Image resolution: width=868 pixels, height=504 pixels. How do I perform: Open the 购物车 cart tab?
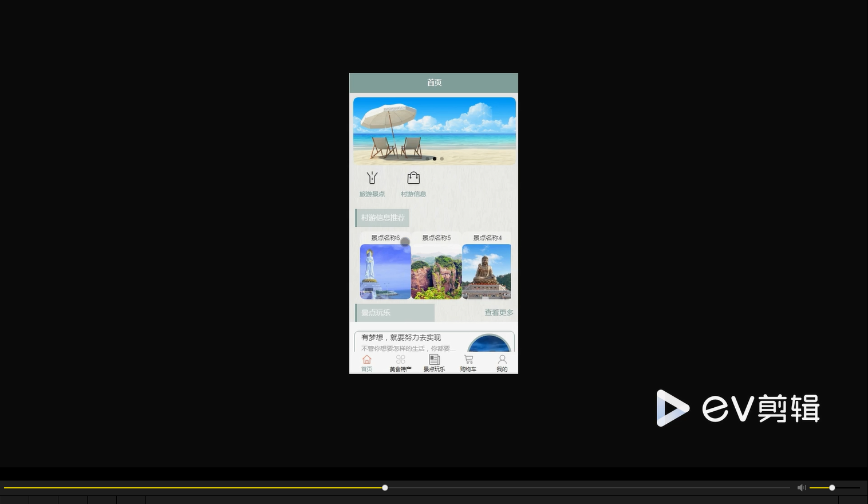tap(468, 363)
